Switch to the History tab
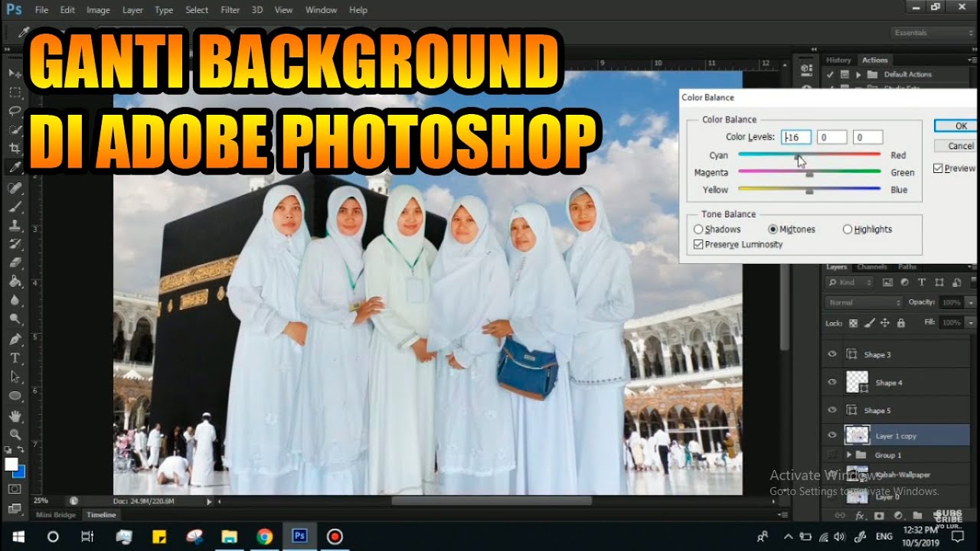Screen dimensions: 980x551 (838, 60)
